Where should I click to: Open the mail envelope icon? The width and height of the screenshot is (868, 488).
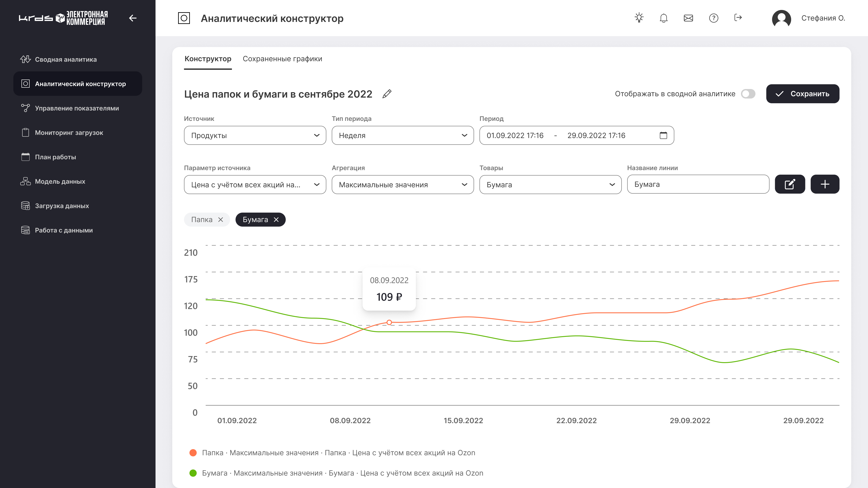click(688, 18)
